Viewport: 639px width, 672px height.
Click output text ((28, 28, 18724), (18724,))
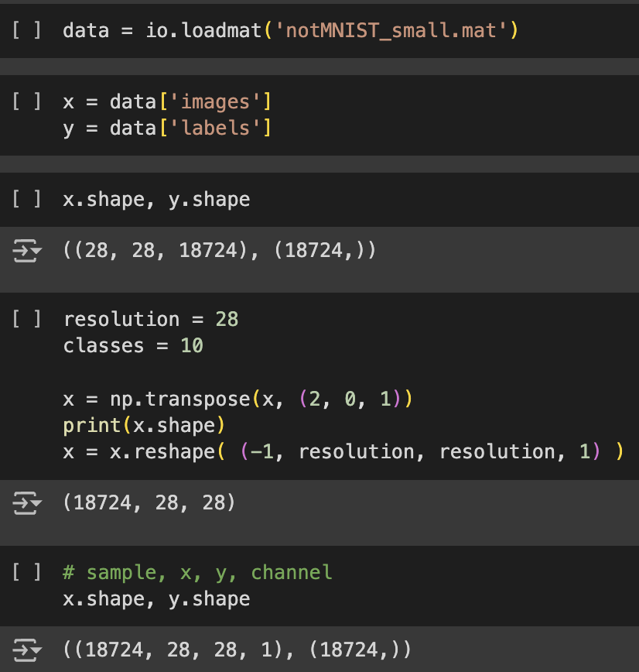pyautogui.click(x=219, y=250)
